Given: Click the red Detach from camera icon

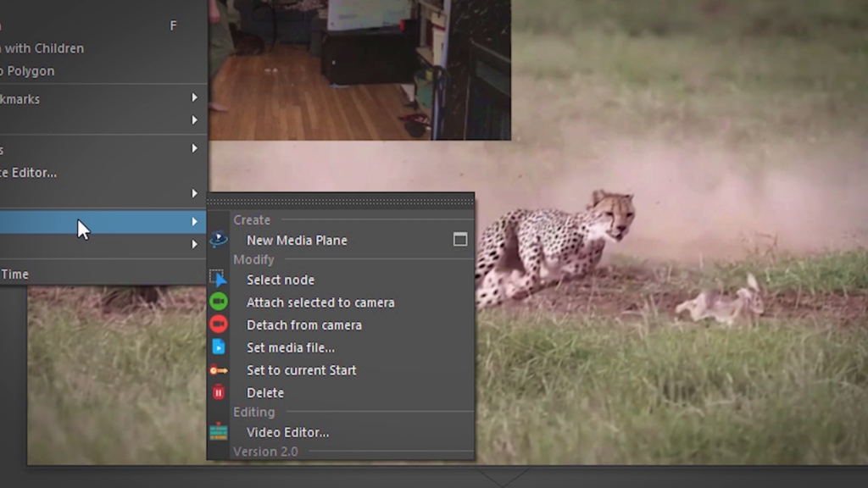Looking at the screenshot, I should (219, 324).
